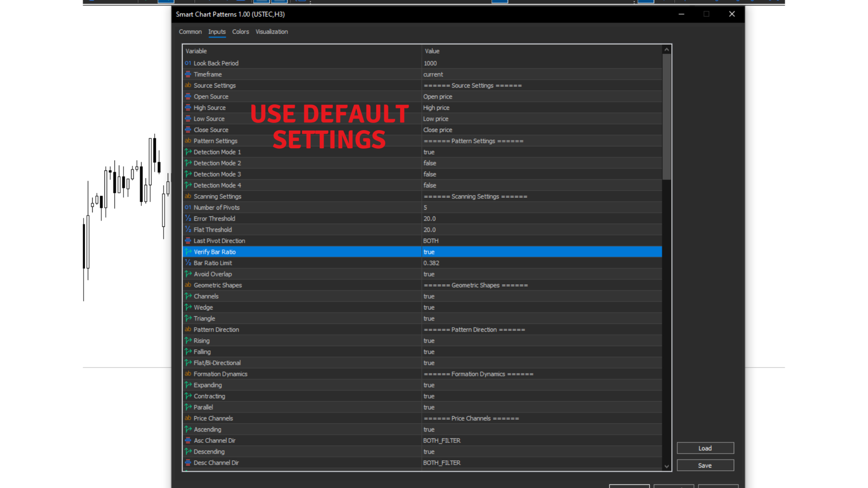Select the Bar Ratio Limit value field
868x488 pixels.
(431, 263)
